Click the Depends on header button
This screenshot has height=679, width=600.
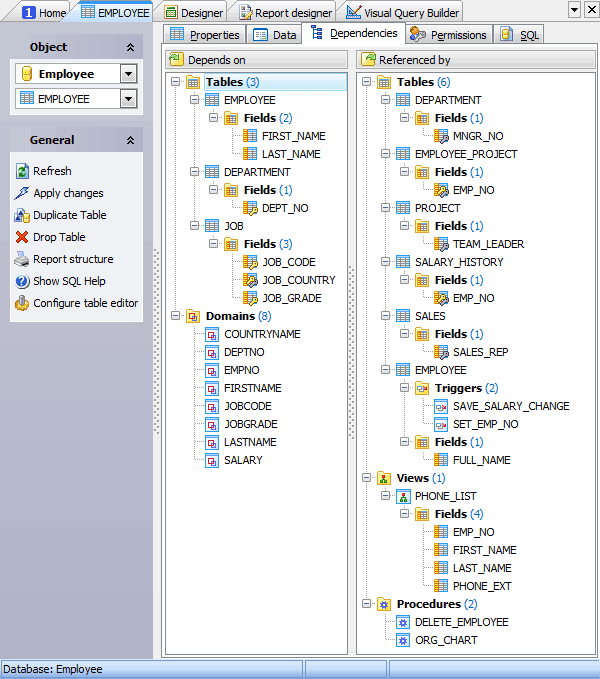(x=256, y=60)
